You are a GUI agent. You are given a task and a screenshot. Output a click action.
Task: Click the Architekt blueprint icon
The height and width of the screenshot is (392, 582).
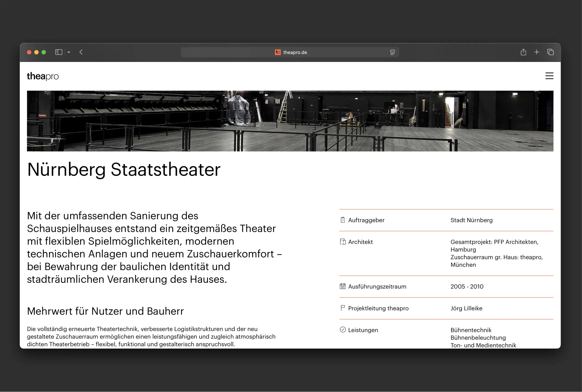(x=343, y=242)
